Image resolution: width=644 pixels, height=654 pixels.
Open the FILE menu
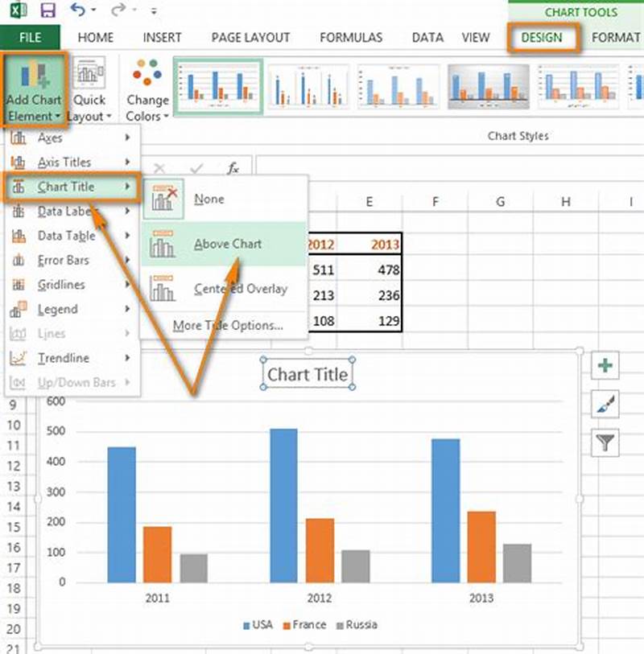click(x=31, y=37)
